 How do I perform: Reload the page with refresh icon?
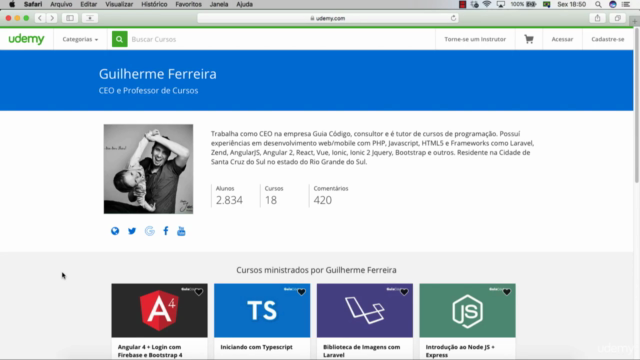pos(453,18)
